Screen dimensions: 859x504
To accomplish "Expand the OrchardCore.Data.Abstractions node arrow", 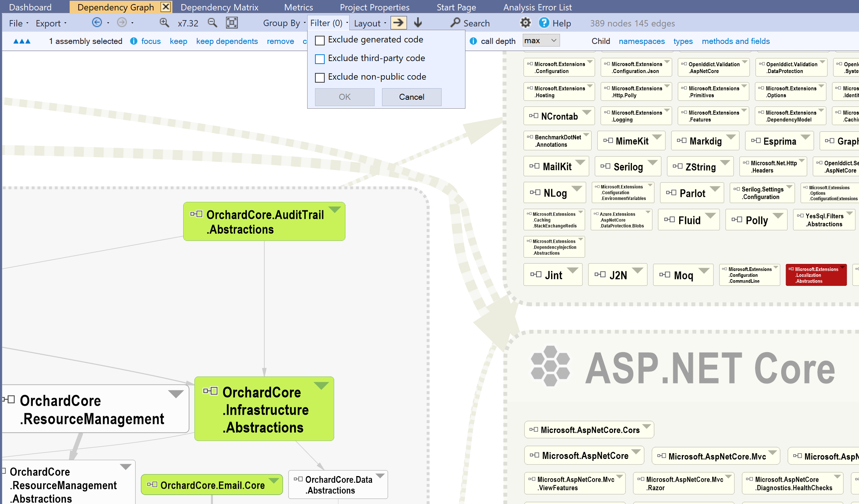I will click(380, 476).
